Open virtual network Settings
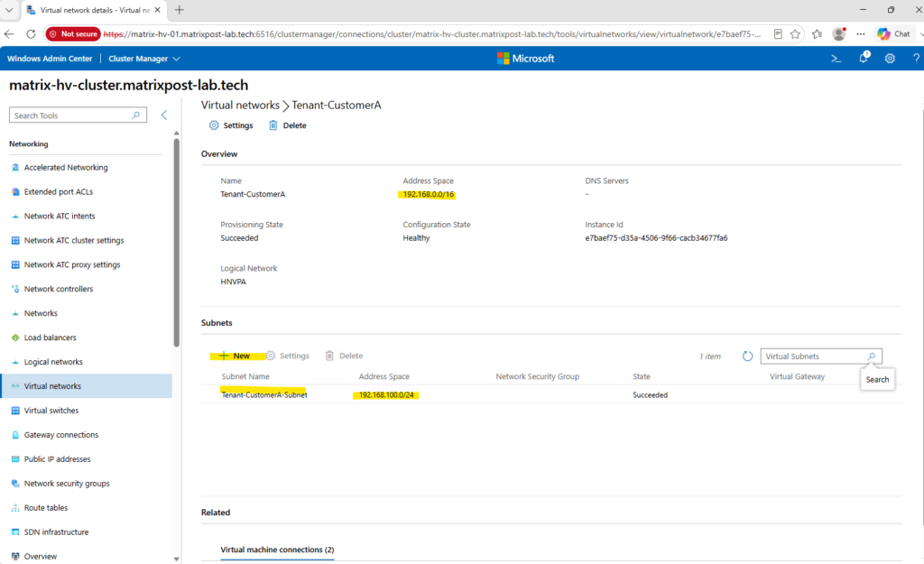Screen dimensions: 924x564 tap(231, 125)
